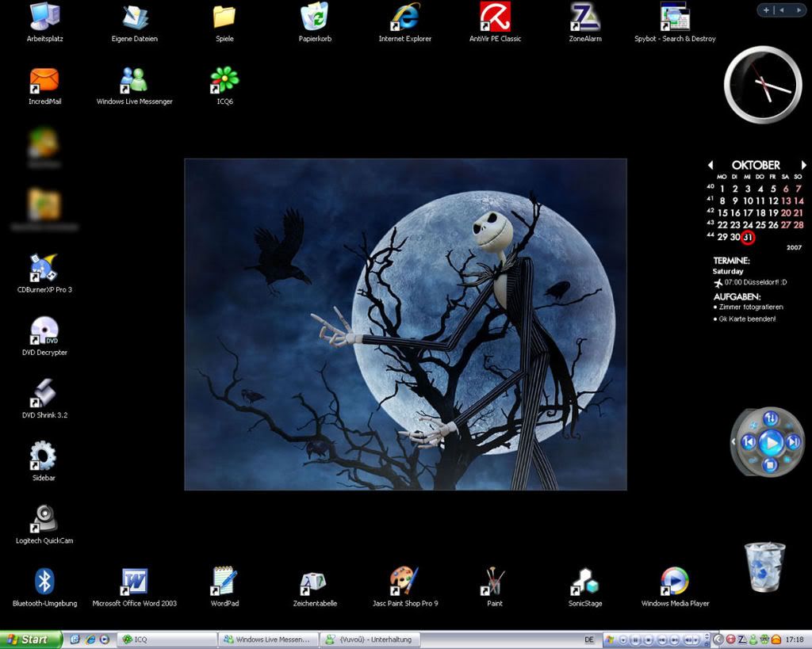Select day 15 in the calendar gadget
This screenshot has height=649, width=812.
[x=722, y=212]
